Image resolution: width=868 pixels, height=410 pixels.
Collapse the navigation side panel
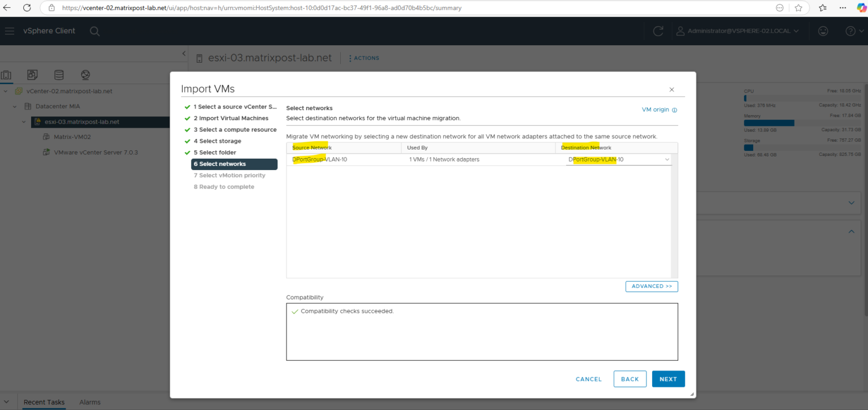(x=184, y=54)
